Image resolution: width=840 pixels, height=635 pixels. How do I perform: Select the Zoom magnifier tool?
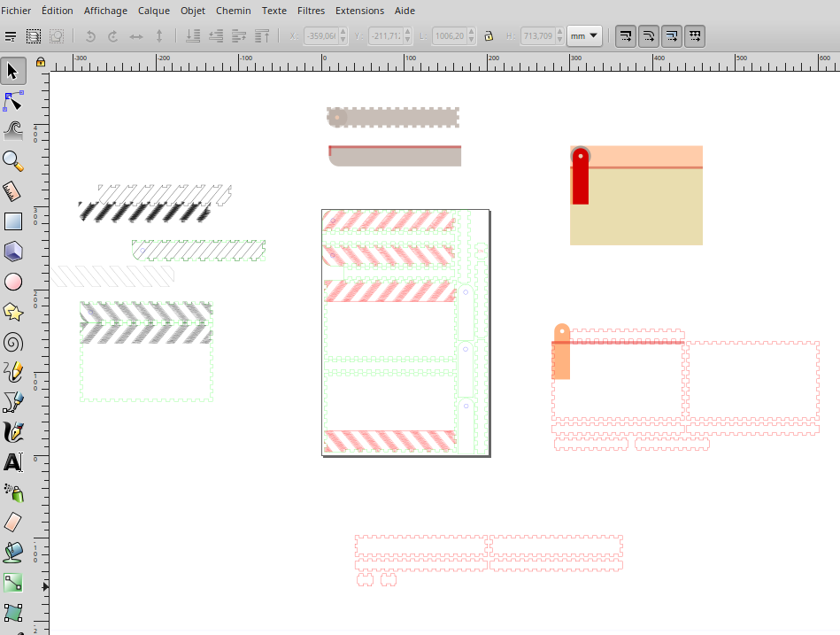[x=12, y=160]
